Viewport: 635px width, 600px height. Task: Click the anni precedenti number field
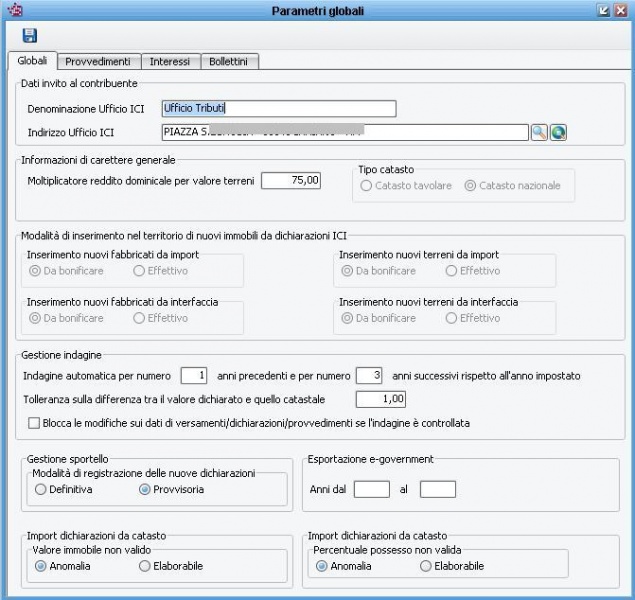(194, 376)
